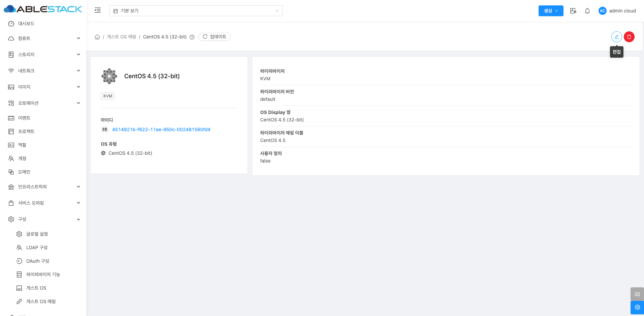Open 게스트 OS submenu item

point(43,288)
